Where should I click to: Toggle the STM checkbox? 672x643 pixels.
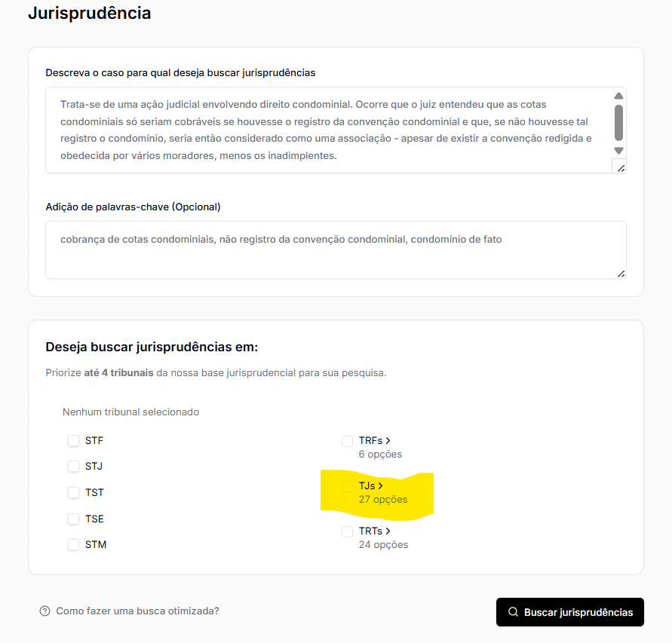point(73,545)
